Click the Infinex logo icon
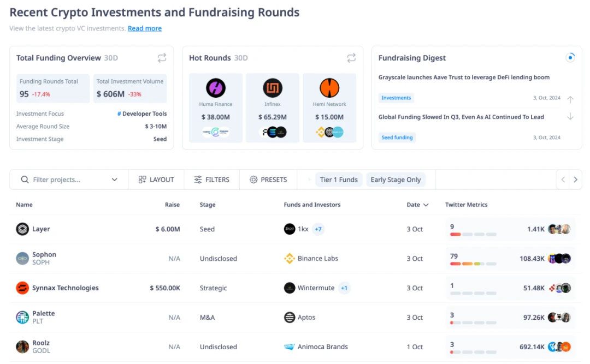The image size is (590, 364). coord(273,88)
